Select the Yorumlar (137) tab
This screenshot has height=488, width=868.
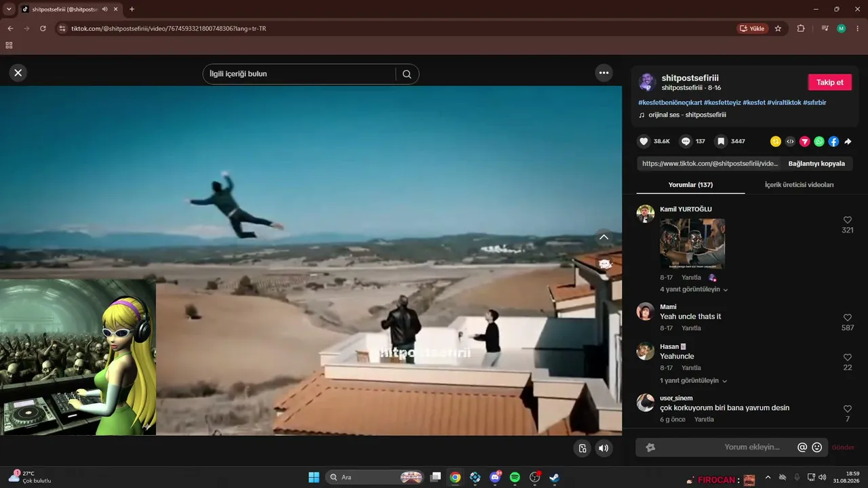point(690,185)
